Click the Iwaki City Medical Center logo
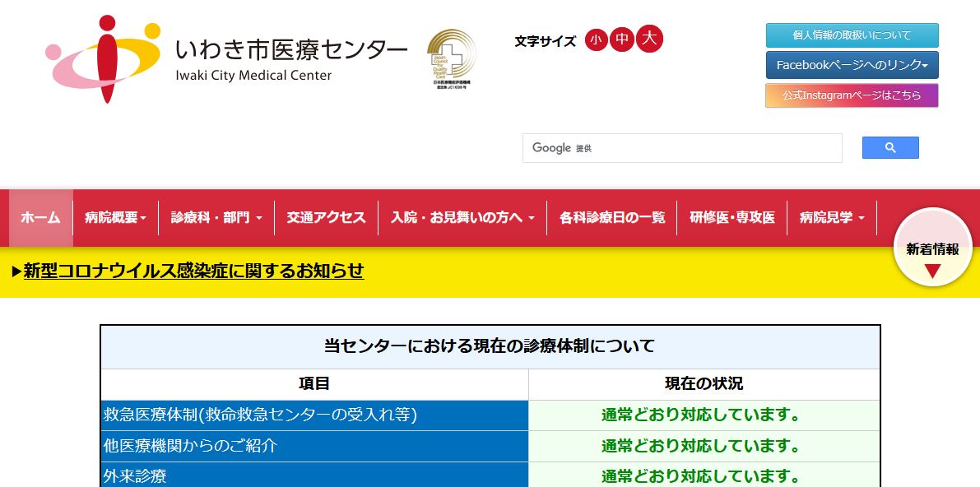Image resolution: width=980 pixels, height=487 pixels. click(x=226, y=58)
